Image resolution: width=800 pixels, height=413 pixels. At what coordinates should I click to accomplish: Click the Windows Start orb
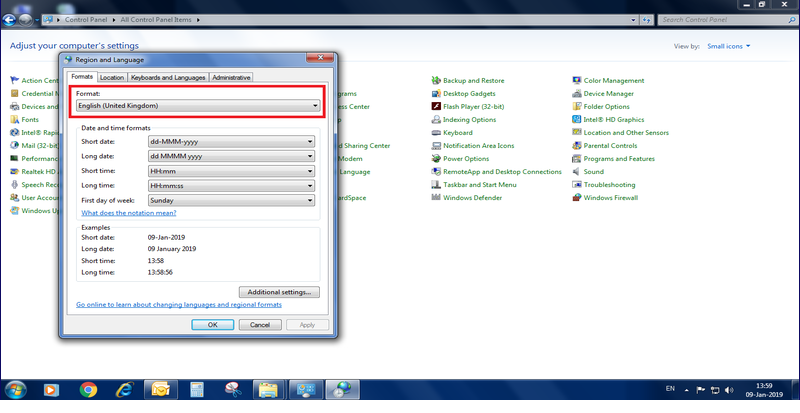pyautogui.click(x=15, y=390)
